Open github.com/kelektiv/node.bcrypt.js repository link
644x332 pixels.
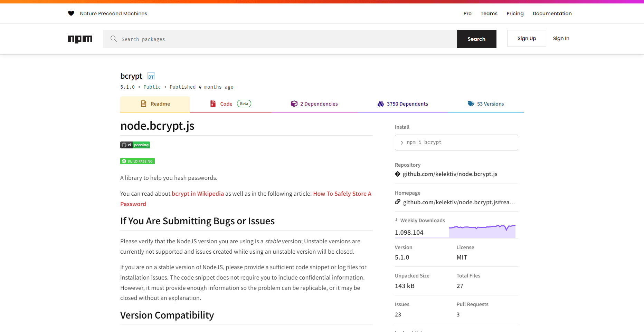[x=450, y=174]
